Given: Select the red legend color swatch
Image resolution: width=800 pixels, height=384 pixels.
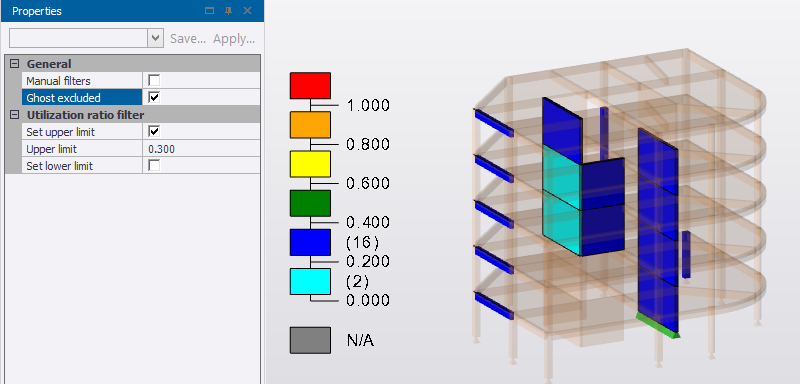Looking at the screenshot, I should [x=310, y=85].
